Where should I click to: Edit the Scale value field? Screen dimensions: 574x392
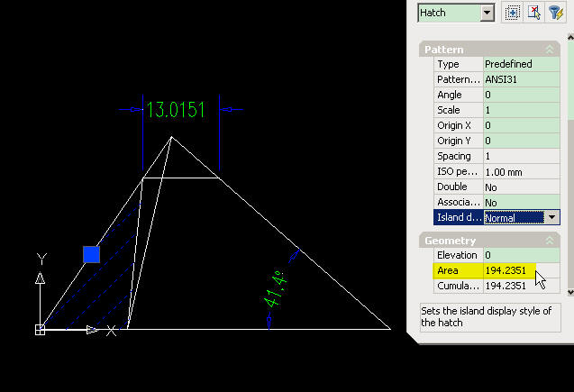(521, 110)
